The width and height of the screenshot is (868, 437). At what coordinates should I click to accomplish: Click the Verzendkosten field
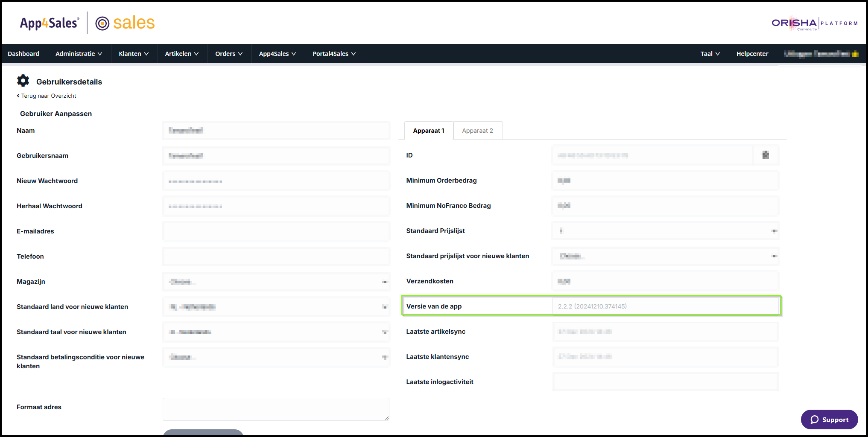tap(666, 281)
